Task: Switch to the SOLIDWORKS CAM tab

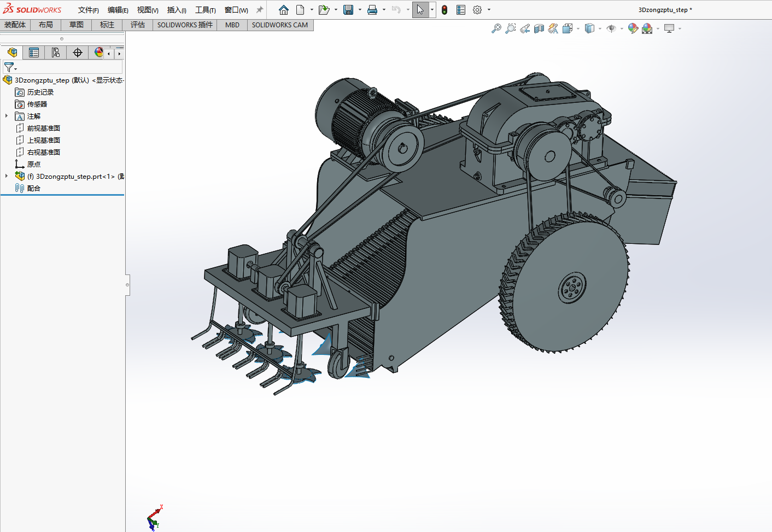Action: (x=280, y=25)
